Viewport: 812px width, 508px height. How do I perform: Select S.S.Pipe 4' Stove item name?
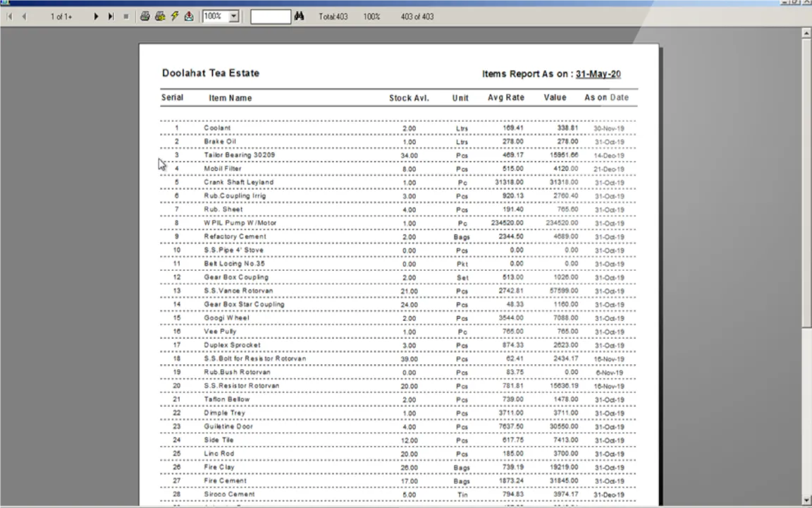click(233, 250)
